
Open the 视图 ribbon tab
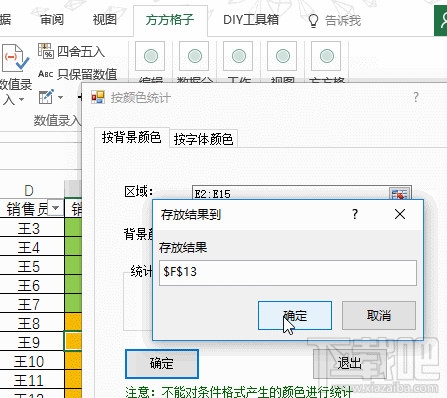pos(104,20)
